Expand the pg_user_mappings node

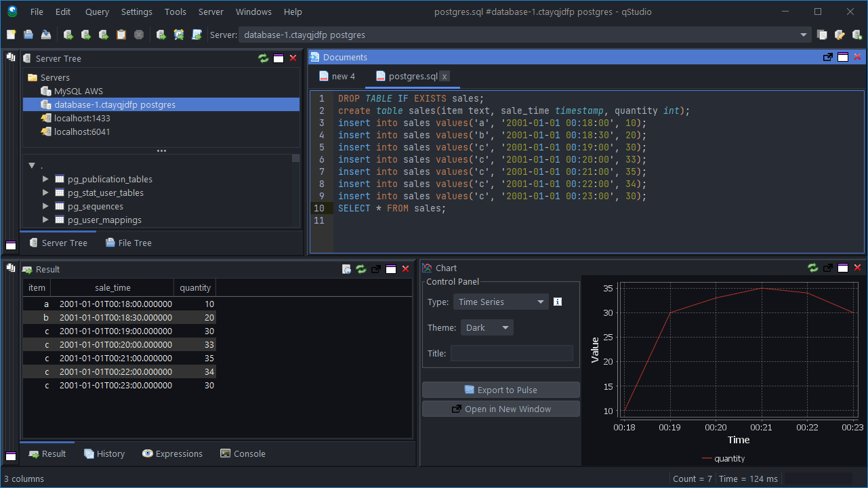pyautogui.click(x=45, y=220)
